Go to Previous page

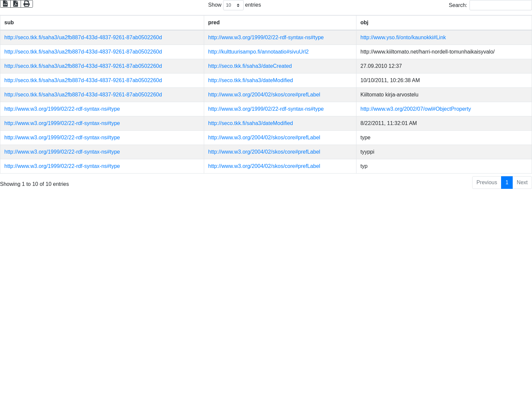(486, 183)
